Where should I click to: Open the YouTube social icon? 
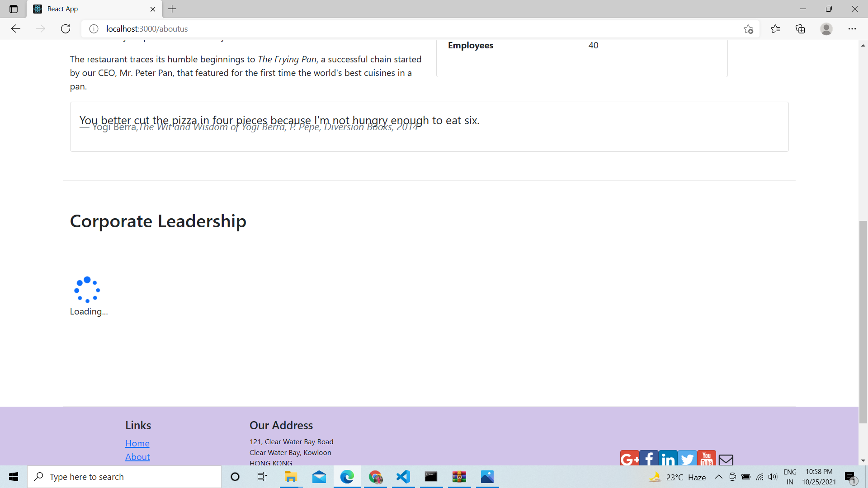(x=706, y=458)
